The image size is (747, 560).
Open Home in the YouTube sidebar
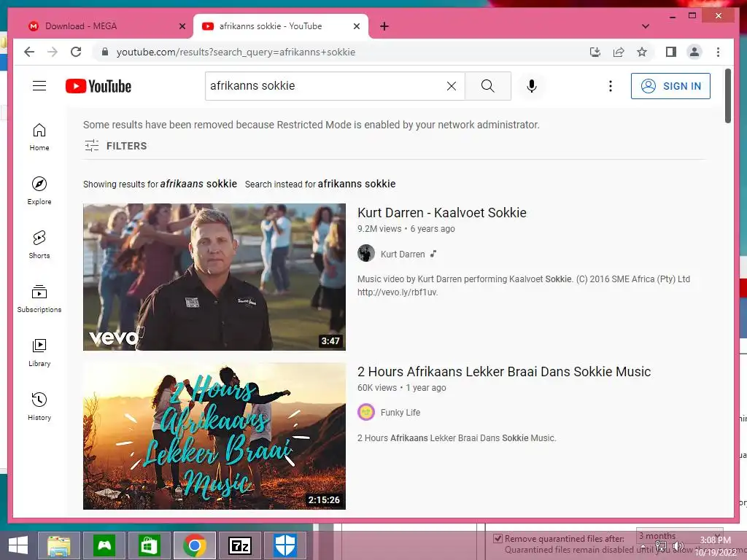tap(39, 137)
